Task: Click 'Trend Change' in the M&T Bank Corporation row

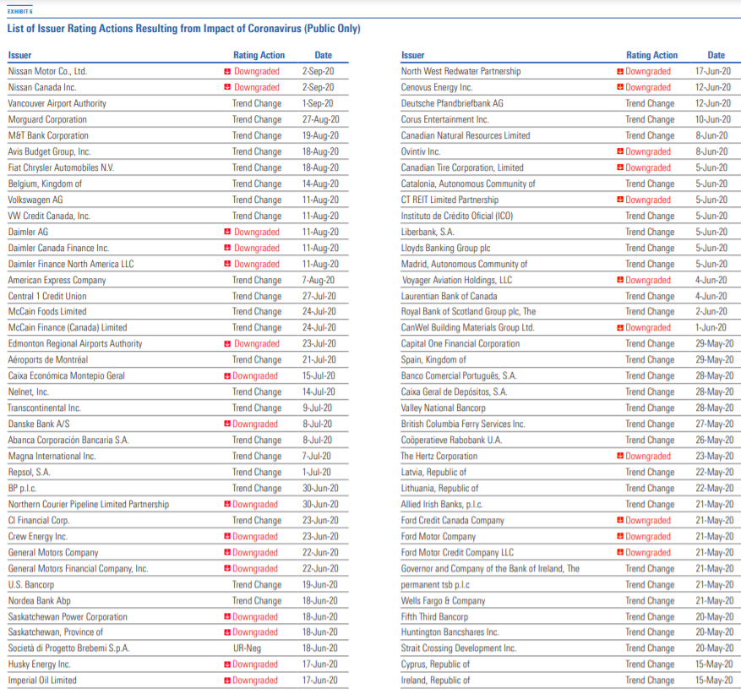Action: 257,136
